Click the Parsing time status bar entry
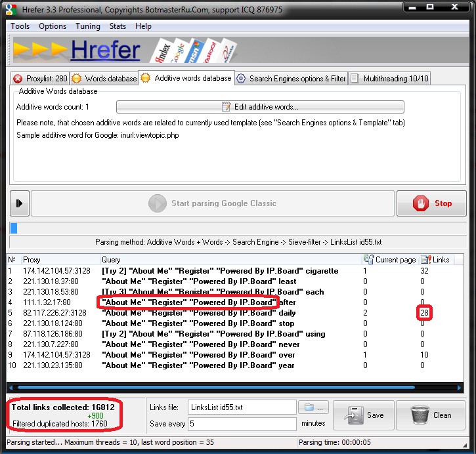This screenshot has height=454, width=476. [335, 442]
